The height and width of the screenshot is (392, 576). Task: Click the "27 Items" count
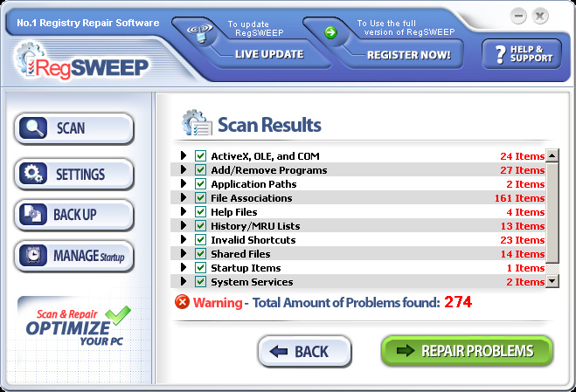[523, 170]
